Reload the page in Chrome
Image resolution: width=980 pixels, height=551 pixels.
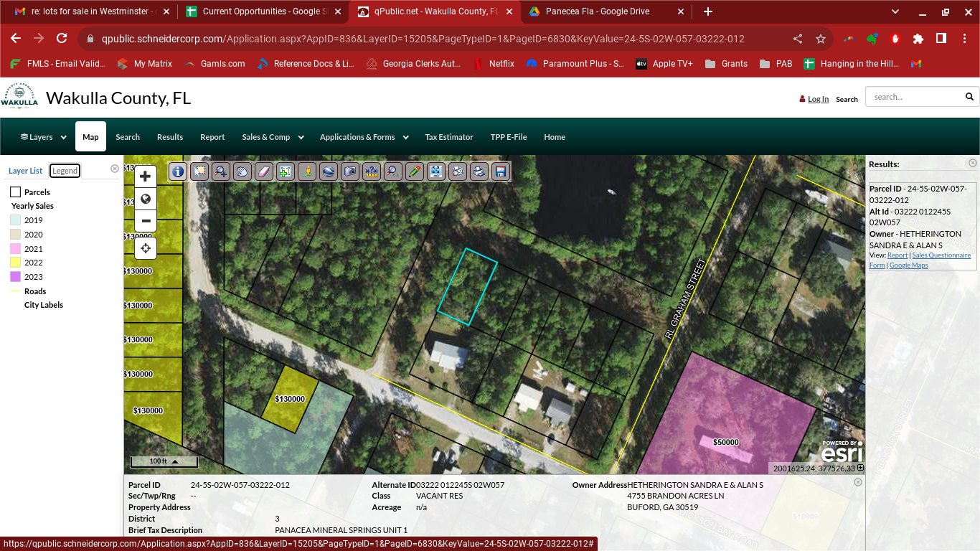62,39
